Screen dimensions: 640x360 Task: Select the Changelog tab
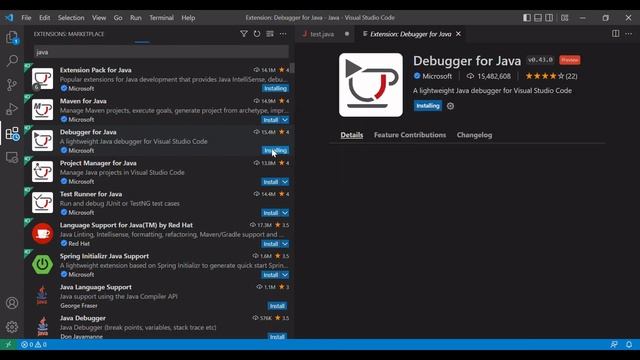click(474, 135)
